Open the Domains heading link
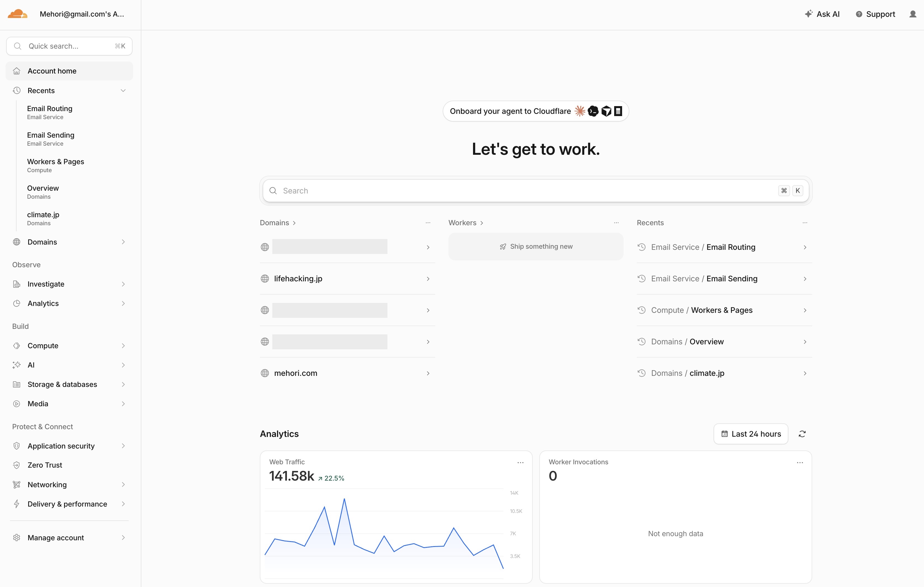This screenshot has width=924, height=587. tap(278, 223)
